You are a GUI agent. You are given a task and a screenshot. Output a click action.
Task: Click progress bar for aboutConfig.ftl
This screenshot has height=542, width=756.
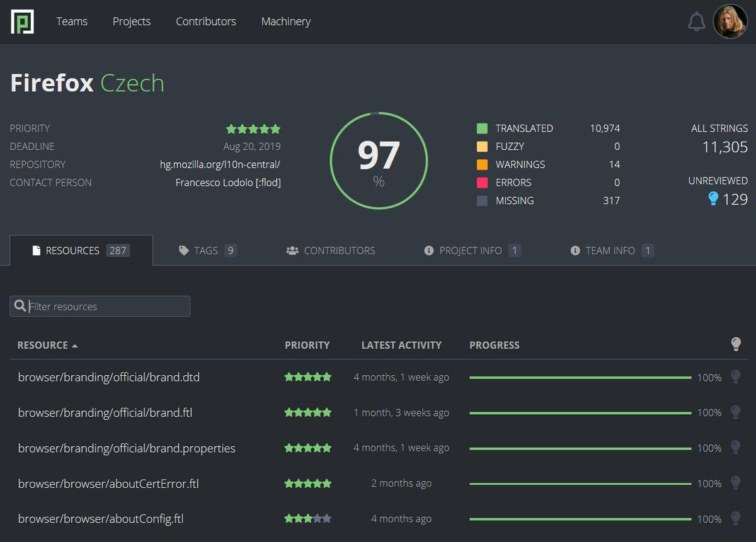580,519
